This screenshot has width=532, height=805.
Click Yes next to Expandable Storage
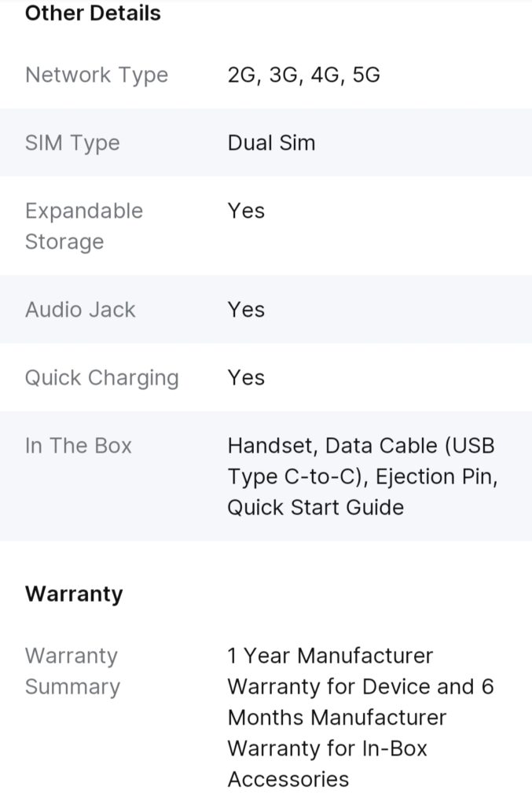pos(246,211)
